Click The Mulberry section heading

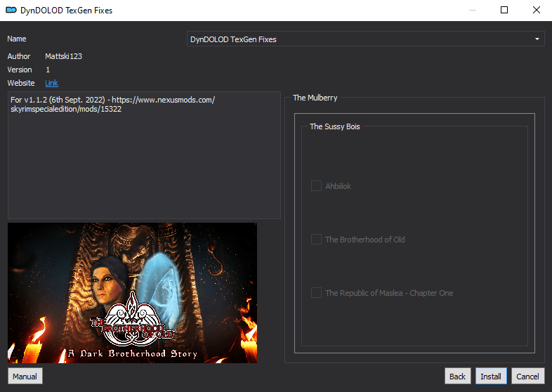[315, 98]
